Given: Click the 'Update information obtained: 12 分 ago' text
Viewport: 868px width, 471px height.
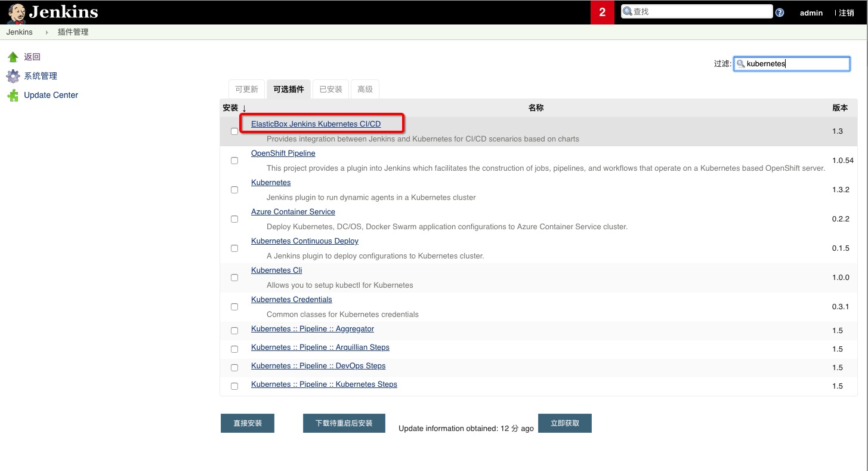Looking at the screenshot, I should click(466, 429).
